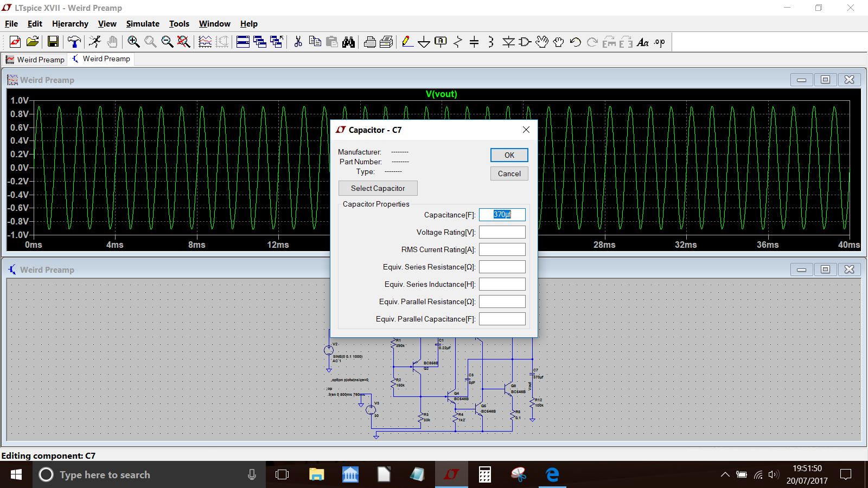868x488 pixels.
Task: Open the component gate icon
Action: pos(525,42)
